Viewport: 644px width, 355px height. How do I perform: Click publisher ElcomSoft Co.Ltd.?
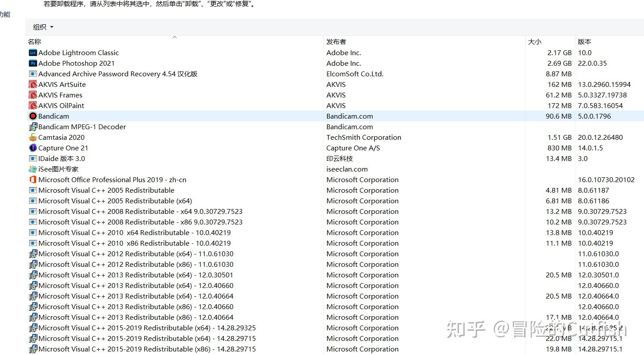(x=355, y=74)
